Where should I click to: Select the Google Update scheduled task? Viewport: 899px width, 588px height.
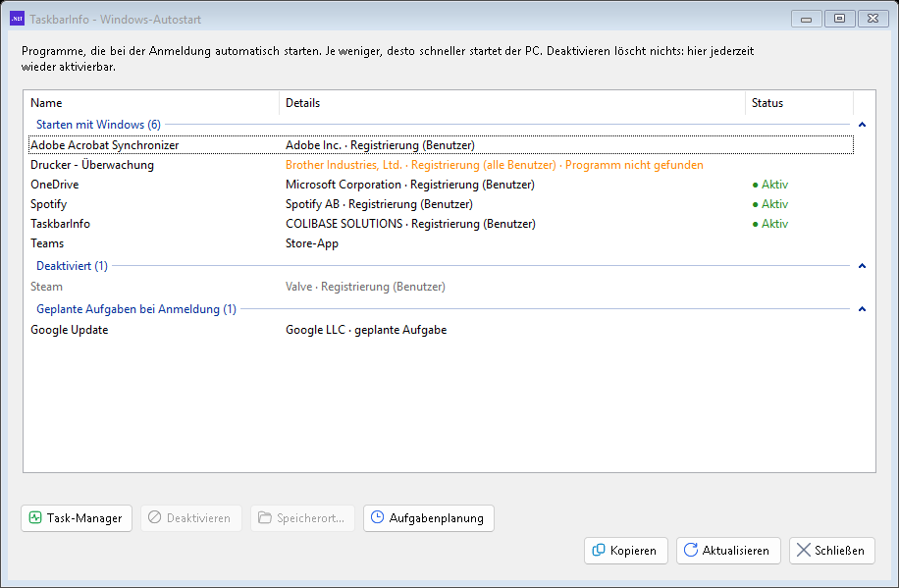click(441, 329)
